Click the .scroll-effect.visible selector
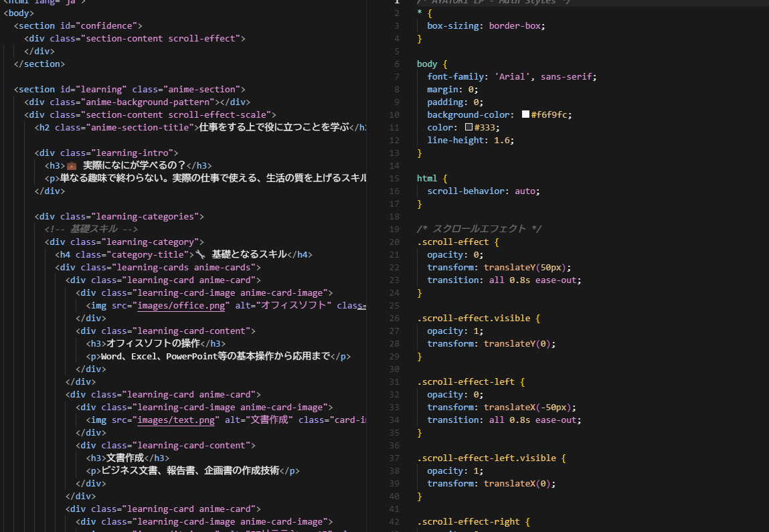 click(473, 319)
